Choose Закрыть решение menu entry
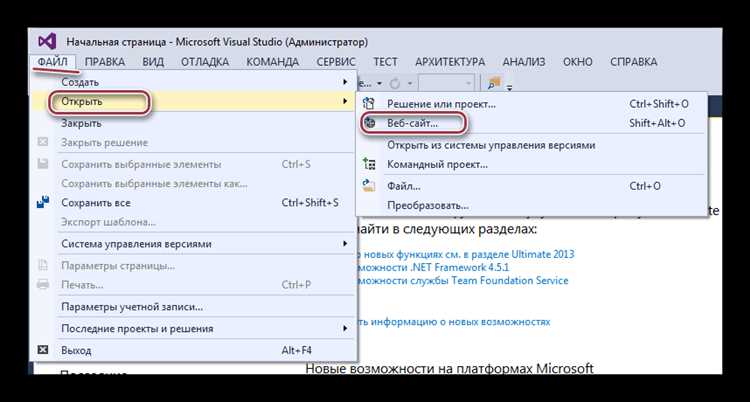750x402 pixels. (193, 143)
